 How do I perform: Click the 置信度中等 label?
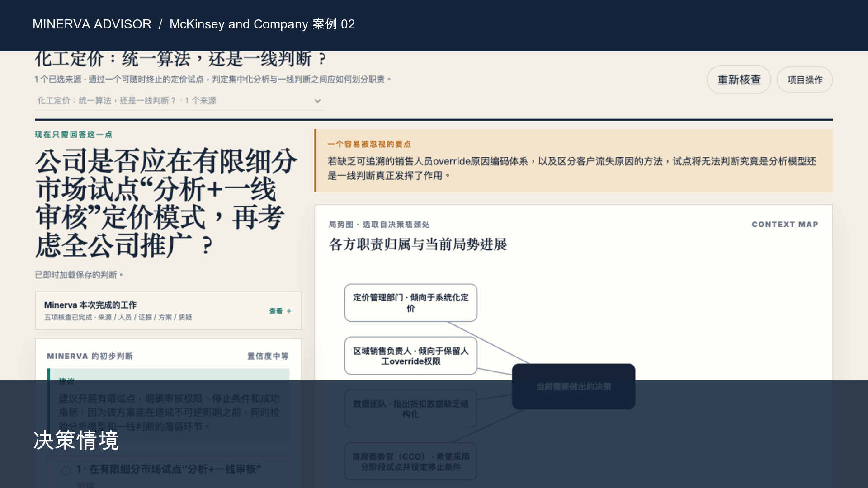click(x=268, y=356)
